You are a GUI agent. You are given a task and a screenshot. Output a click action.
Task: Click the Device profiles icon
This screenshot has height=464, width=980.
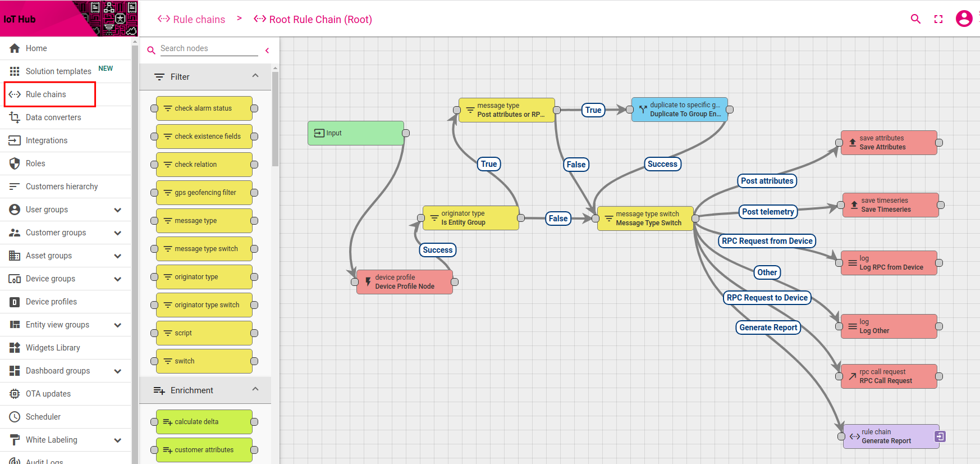coord(15,302)
